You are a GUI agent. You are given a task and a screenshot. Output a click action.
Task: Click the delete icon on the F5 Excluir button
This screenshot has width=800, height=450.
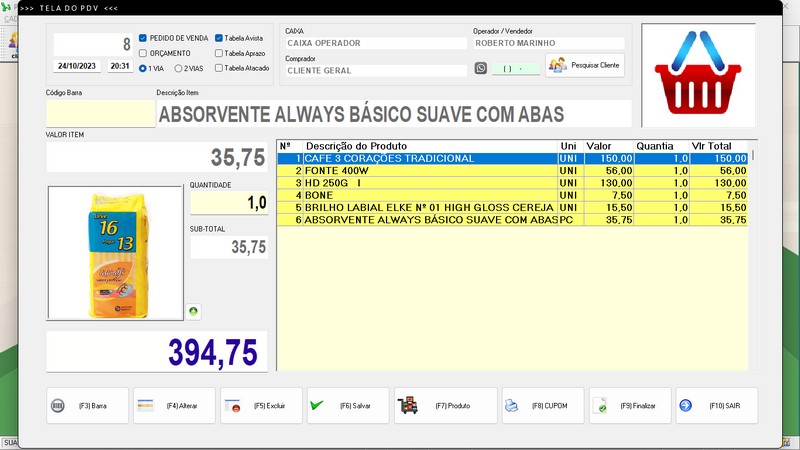click(233, 406)
